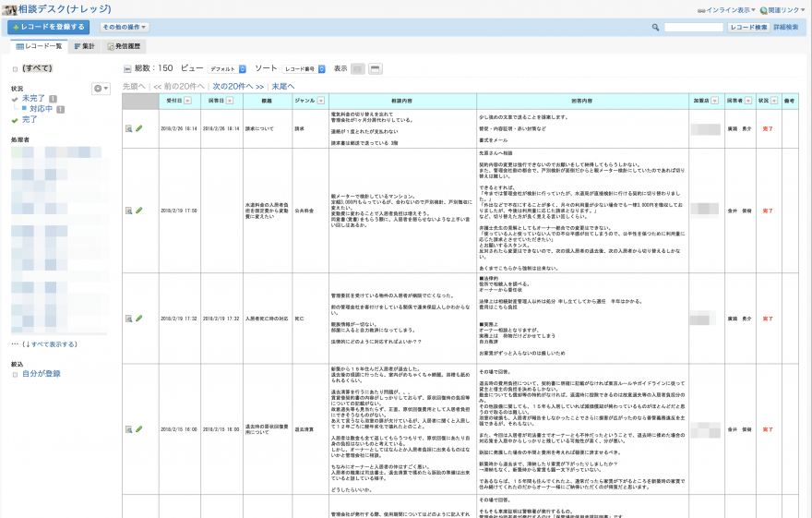Click the 相談デスク app icon beside the title
The image size is (812, 518).
pyautogui.click(x=9, y=9)
